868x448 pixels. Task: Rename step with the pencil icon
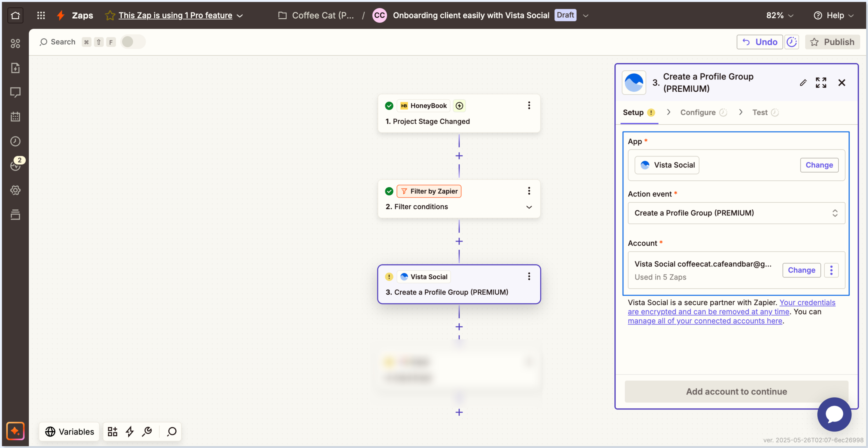(x=803, y=83)
